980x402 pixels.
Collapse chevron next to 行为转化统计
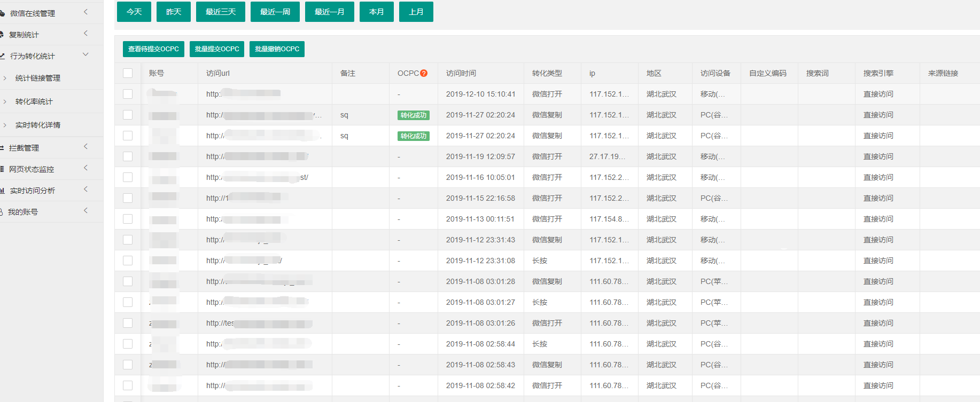click(x=85, y=54)
